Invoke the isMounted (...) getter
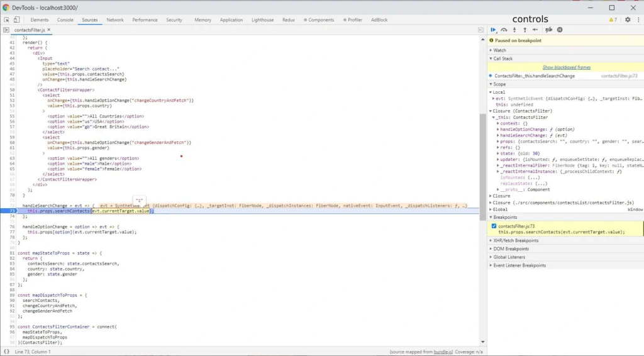The width and height of the screenshot is (644, 356). click(533, 178)
